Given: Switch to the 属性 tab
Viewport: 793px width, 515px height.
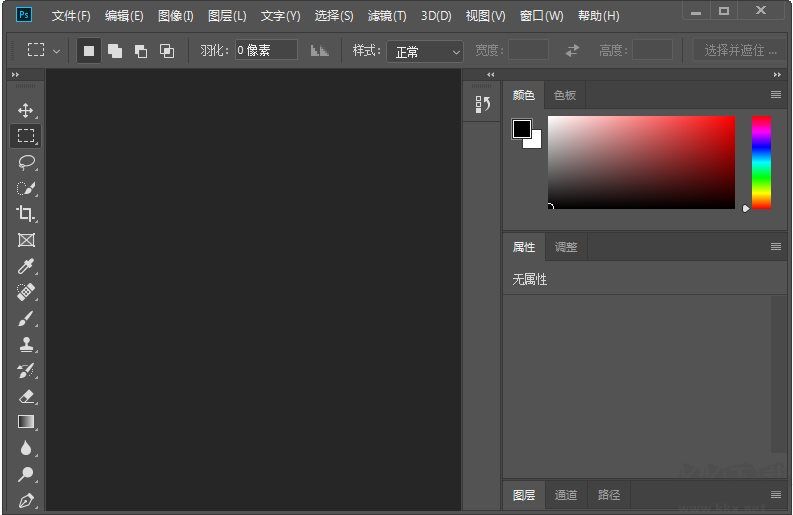Looking at the screenshot, I should (524, 247).
